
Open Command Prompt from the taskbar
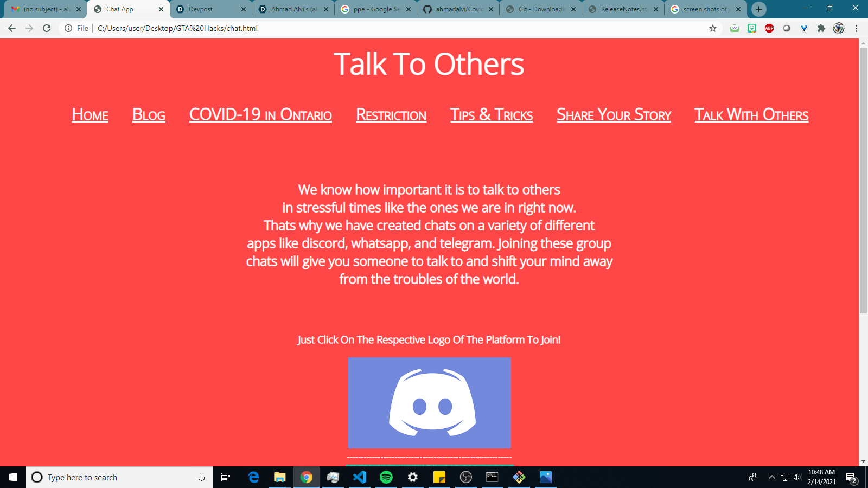click(x=492, y=477)
